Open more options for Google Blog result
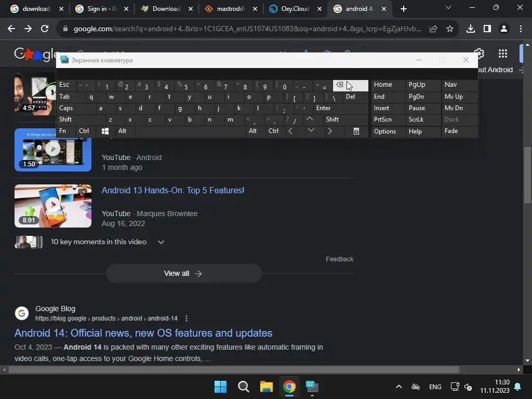Viewport: 532px width, 399px height. pos(187,318)
